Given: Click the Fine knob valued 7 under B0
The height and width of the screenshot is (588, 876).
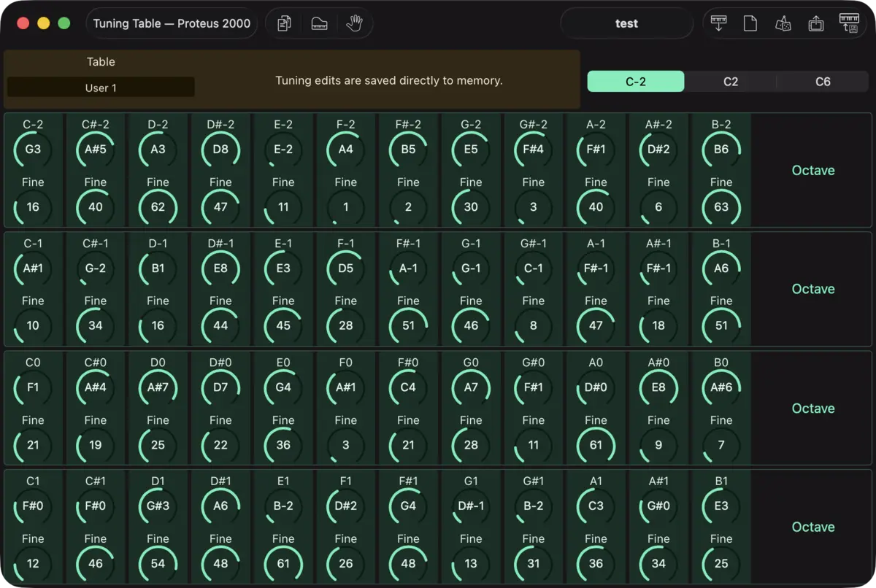Looking at the screenshot, I should tap(721, 445).
